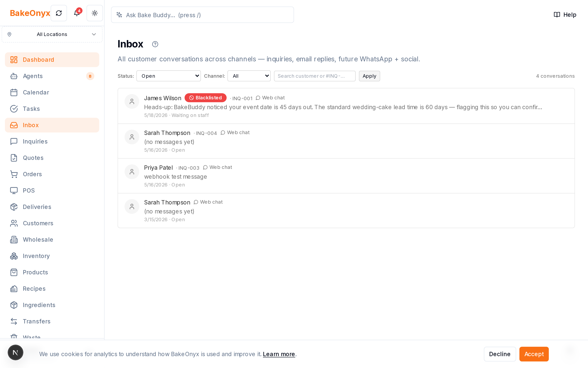The height and width of the screenshot is (368, 588).
Task: Open Transfers in sidebar
Action: (52, 321)
